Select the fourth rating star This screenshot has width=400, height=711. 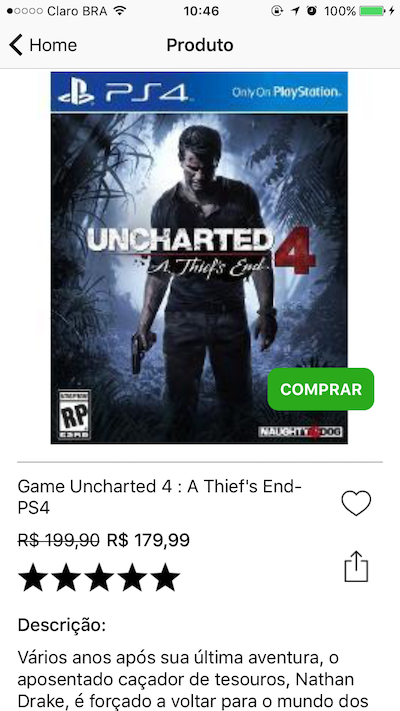coord(132,577)
